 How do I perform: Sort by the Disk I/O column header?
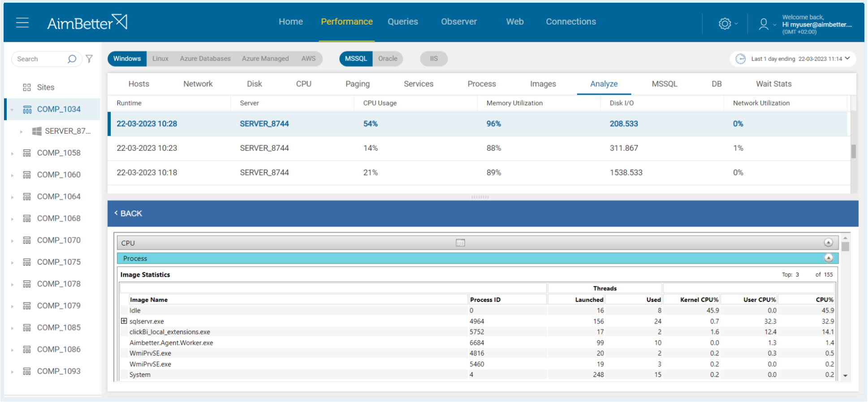(622, 103)
